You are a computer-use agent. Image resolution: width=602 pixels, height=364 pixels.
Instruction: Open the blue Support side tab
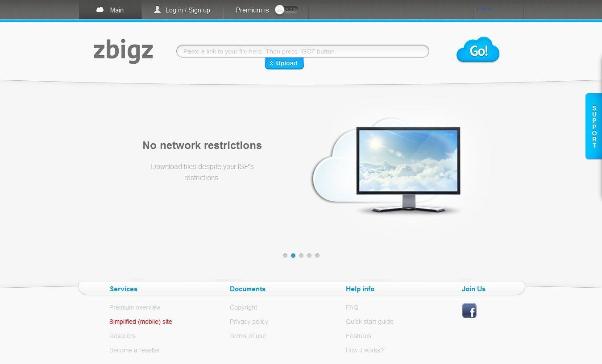[x=594, y=126]
